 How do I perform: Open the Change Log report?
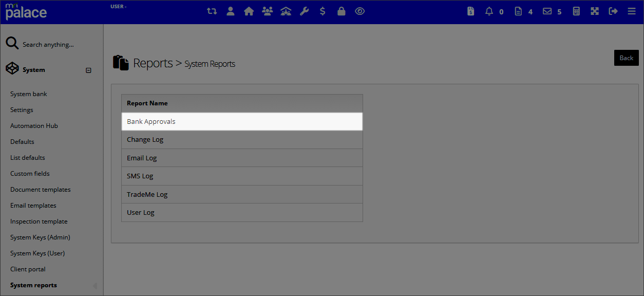coord(242,140)
